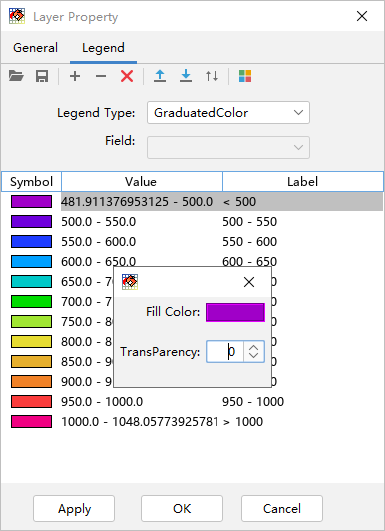Increase TransParency with the up stepper arrow
The image size is (385, 531).
pos(253,347)
